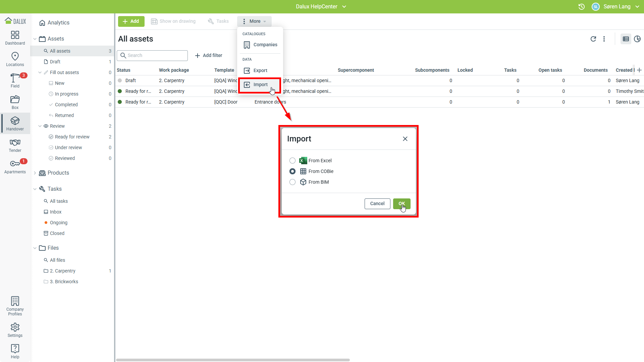The image size is (644, 362).
Task: Choose Export from the More menu
Action: point(260,70)
